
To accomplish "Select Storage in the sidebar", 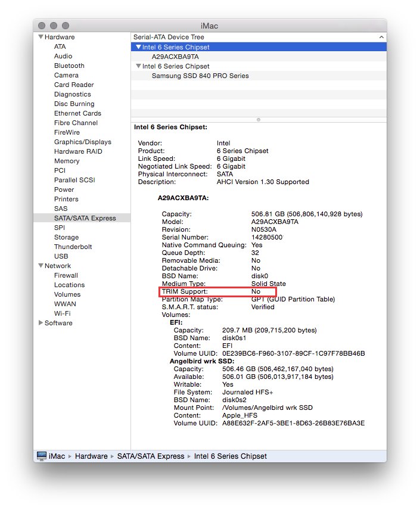I will click(x=66, y=237).
